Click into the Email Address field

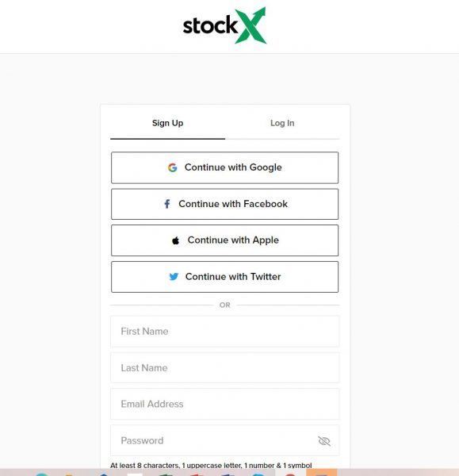[225, 404]
